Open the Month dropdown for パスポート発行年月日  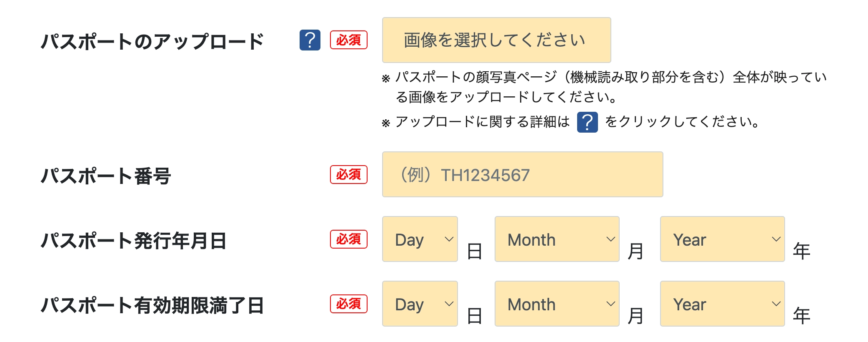[x=557, y=239]
